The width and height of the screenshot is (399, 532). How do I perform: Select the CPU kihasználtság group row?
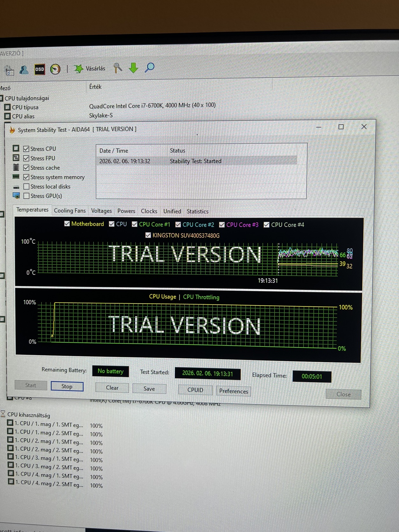25,415
